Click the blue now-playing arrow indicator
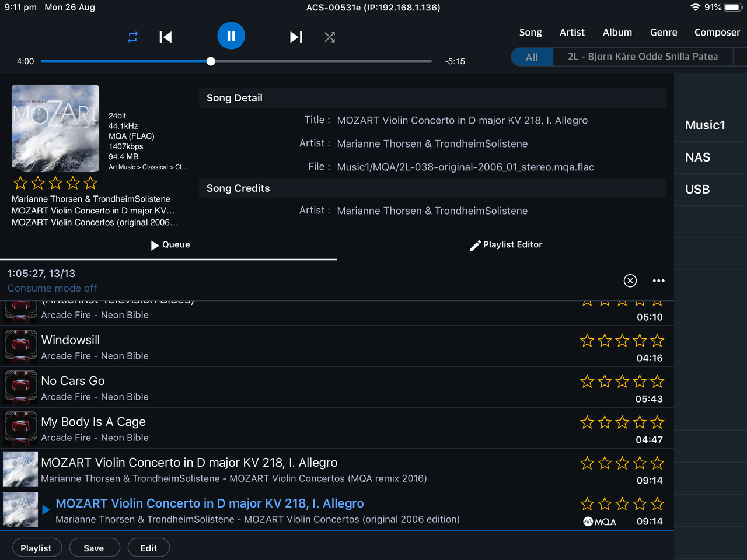The width and height of the screenshot is (747, 560). (x=46, y=510)
